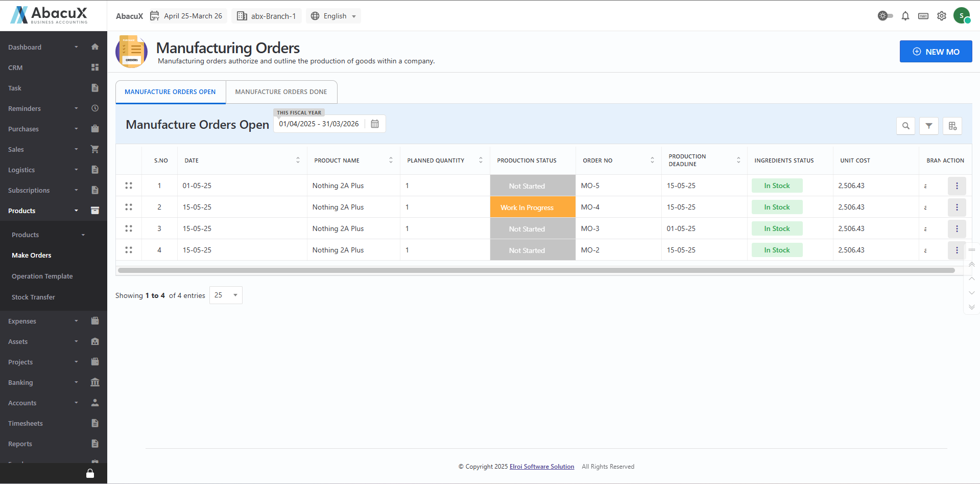The width and height of the screenshot is (980, 484).
Task: Click the horizontal table scrollbar
Action: [536, 270]
